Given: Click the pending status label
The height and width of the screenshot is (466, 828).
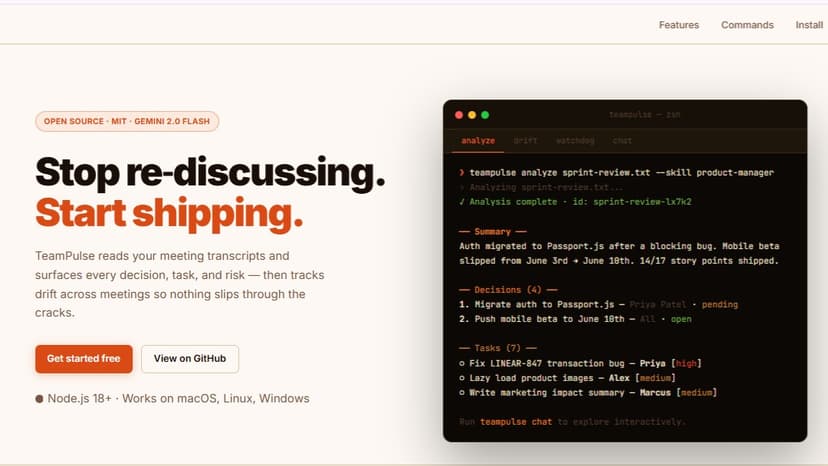Looking at the screenshot, I should tap(720, 304).
